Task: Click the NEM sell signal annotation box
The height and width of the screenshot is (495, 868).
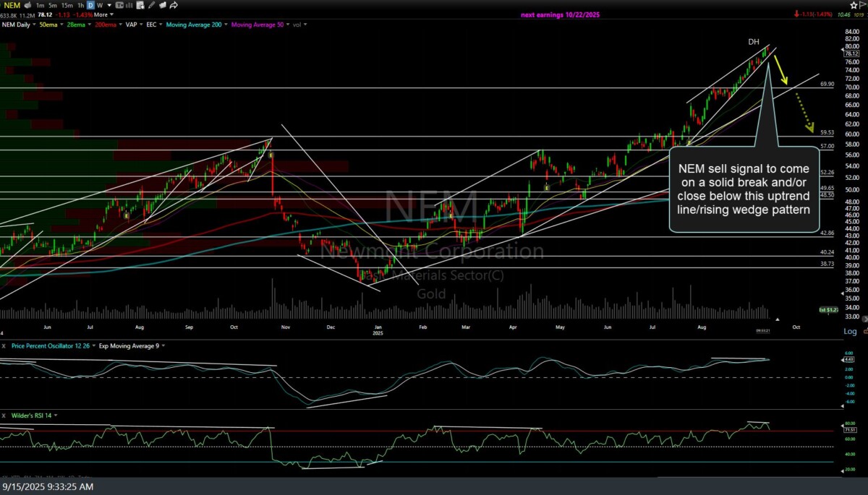Action: coord(744,189)
